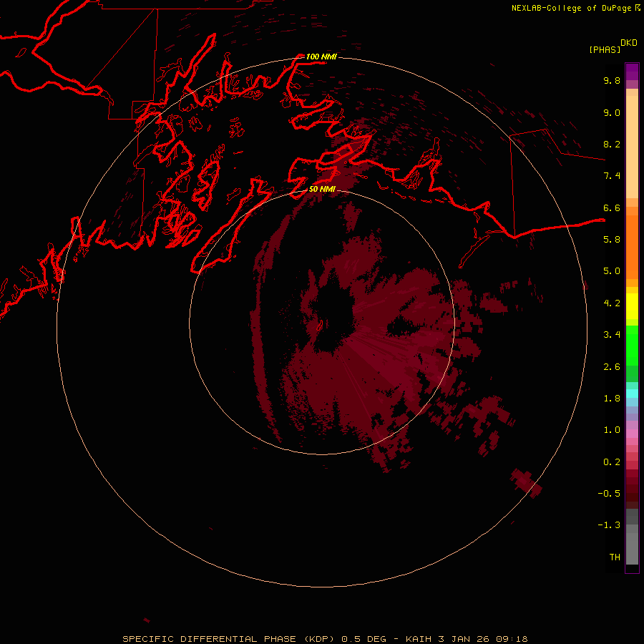Viewport: 644px width, 644px height.
Task: Click the -1.3 legend value
Action: click(x=609, y=525)
